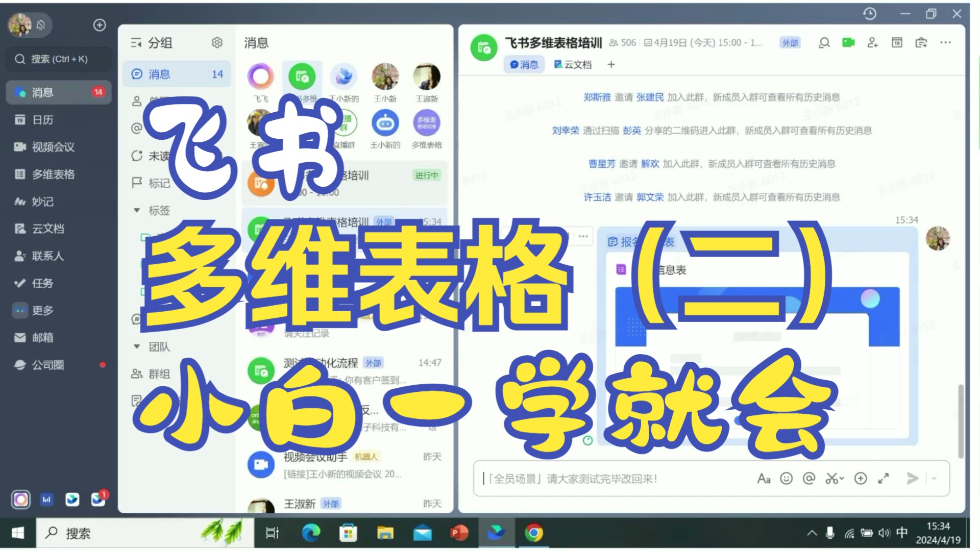Open emoji picker icon
The height and width of the screenshot is (551, 980).
(x=786, y=479)
